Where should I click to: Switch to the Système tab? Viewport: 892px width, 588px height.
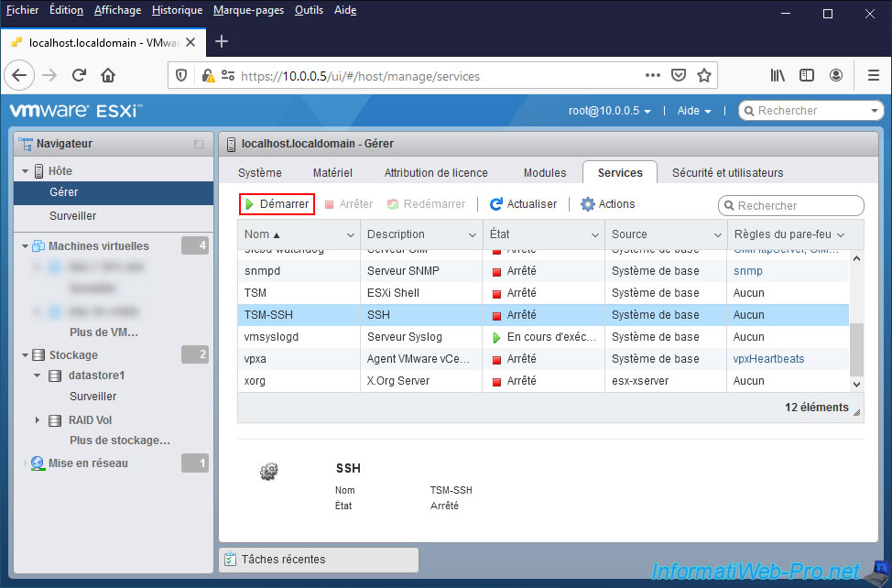click(260, 173)
